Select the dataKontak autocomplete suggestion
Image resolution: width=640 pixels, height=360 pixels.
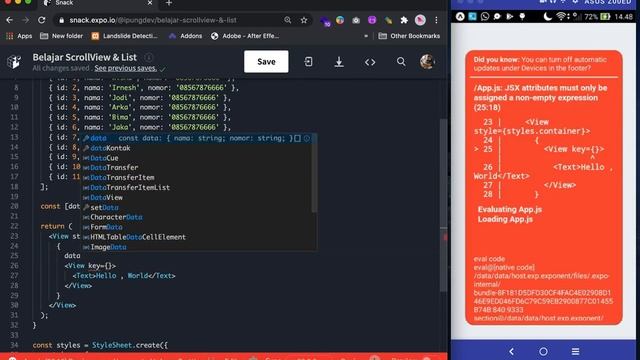[198, 148]
